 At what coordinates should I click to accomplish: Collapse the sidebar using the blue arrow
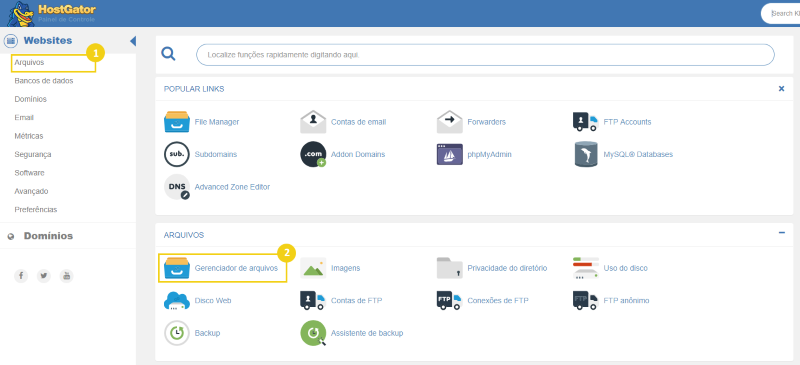pos(133,41)
